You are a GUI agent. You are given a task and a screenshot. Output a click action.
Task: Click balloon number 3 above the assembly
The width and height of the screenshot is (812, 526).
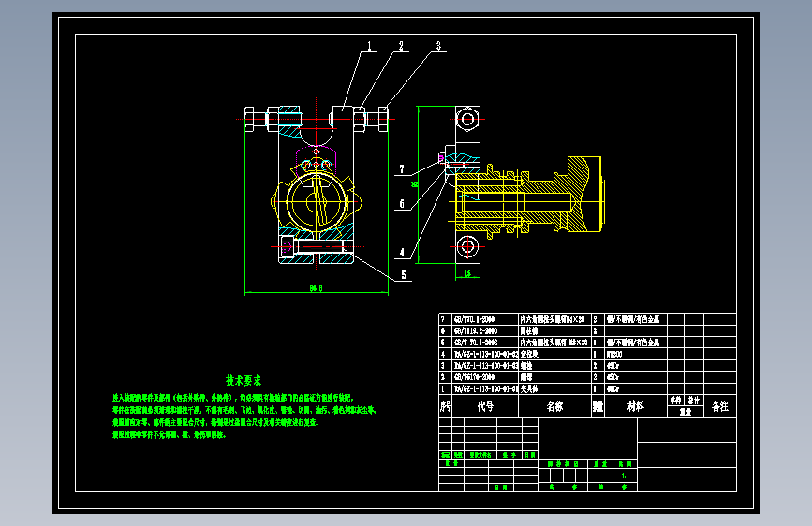pos(438,46)
